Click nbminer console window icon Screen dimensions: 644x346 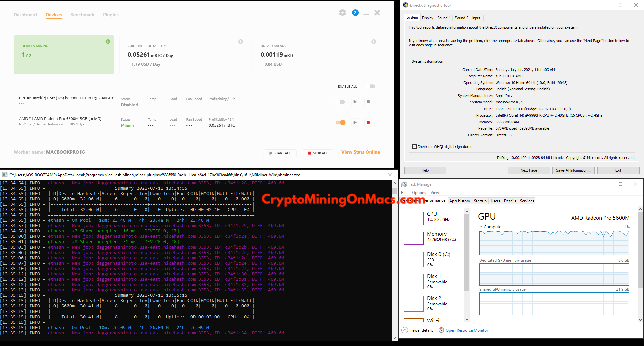5,175
